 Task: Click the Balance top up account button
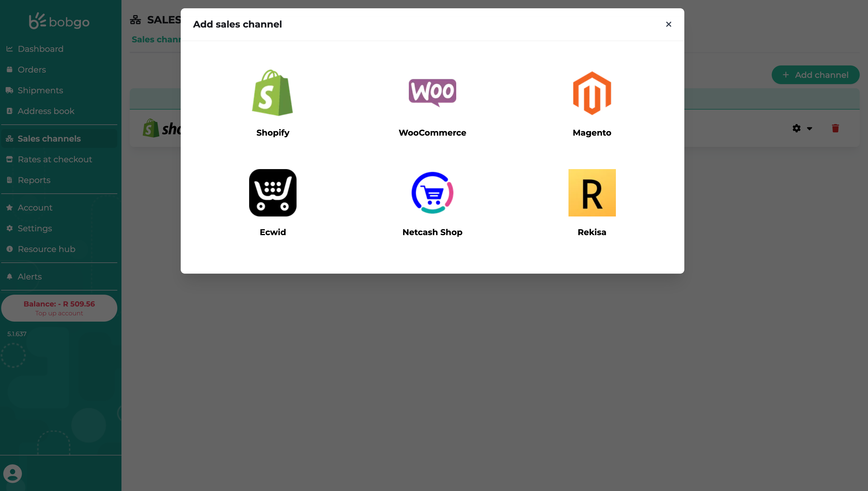click(x=59, y=308)
